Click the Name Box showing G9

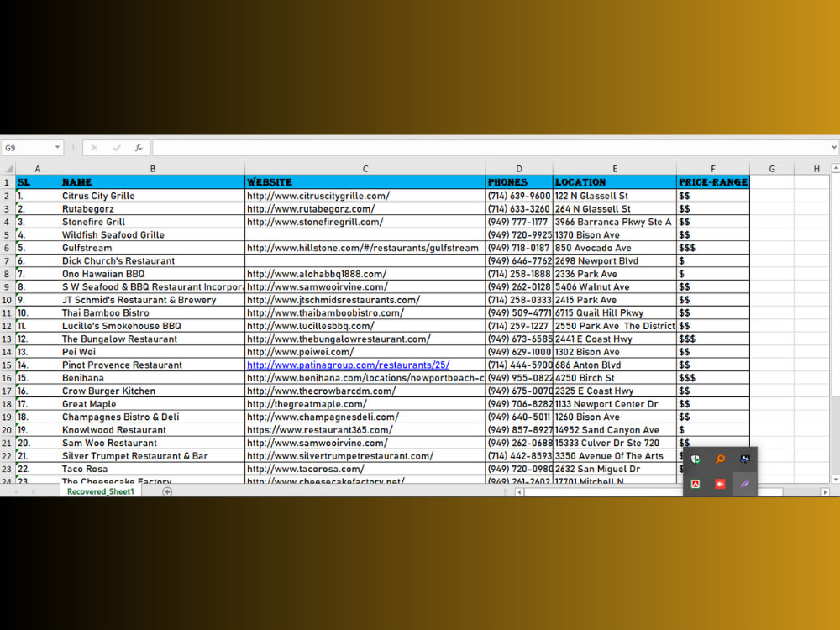click(x=29, y=148)
